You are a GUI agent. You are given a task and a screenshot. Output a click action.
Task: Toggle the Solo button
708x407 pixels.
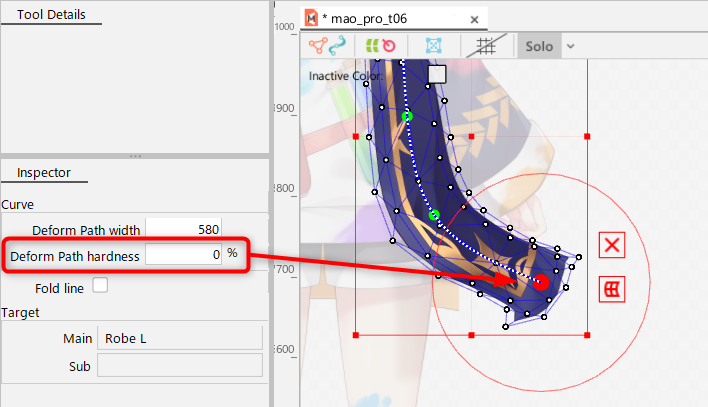coord(538,46)
